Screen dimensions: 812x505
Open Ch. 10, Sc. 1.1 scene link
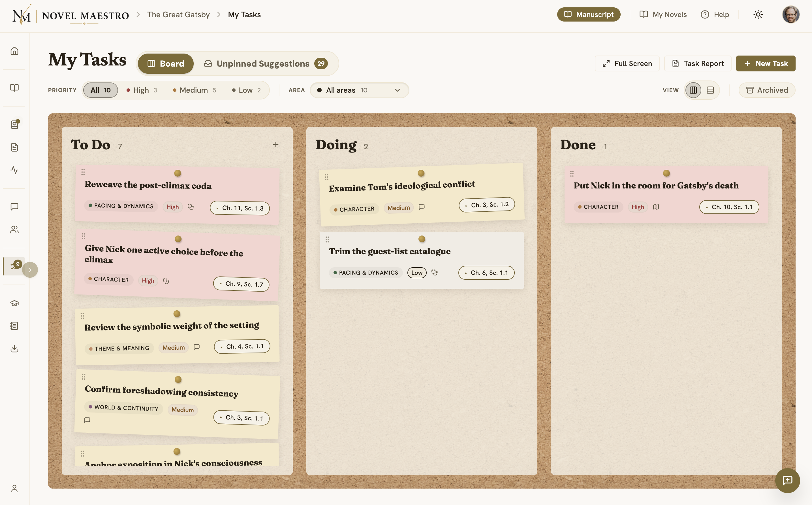point(729,207)
